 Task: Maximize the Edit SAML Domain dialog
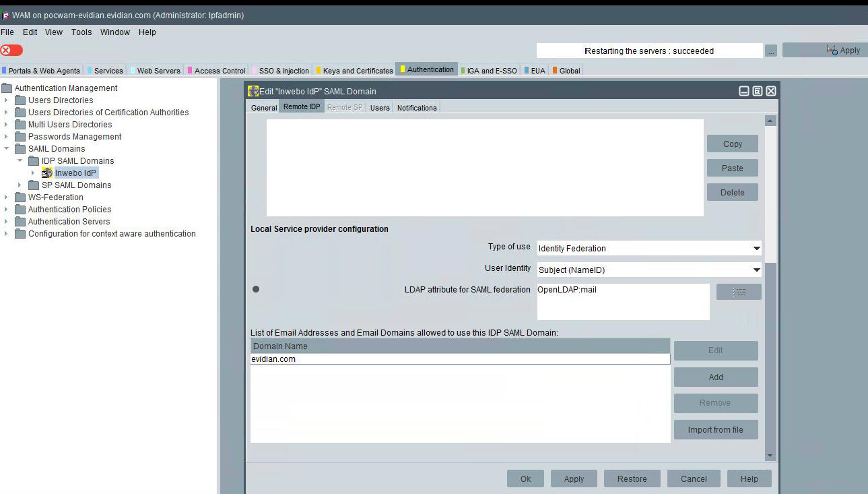(x=758, y=91)
